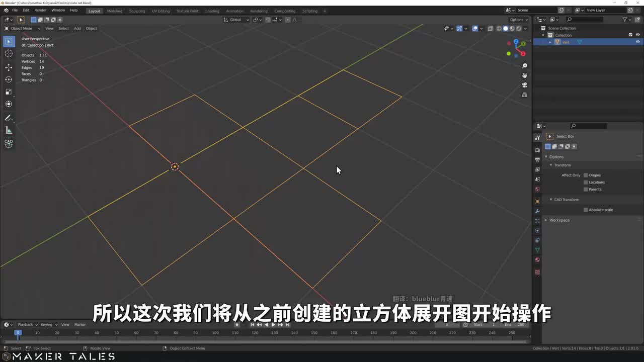The height and width of the screenshot is (362, 644).
Task: Open Object Data properties green triangle tab
Action: (x=537, y=250)
